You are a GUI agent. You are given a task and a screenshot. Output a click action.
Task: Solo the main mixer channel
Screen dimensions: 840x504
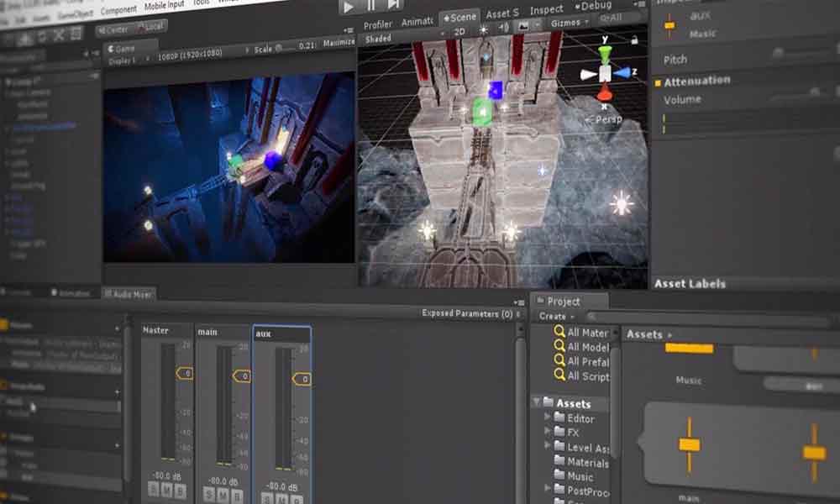click(x=209, y=494)
